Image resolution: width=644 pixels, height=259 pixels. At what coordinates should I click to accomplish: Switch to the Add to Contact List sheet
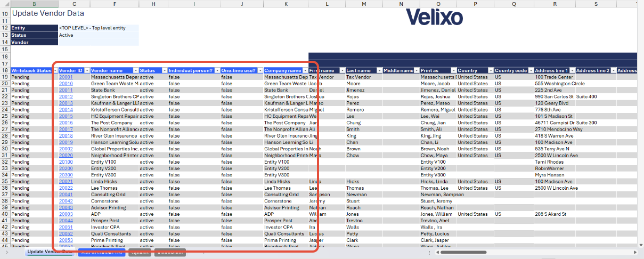pos(101,252)
